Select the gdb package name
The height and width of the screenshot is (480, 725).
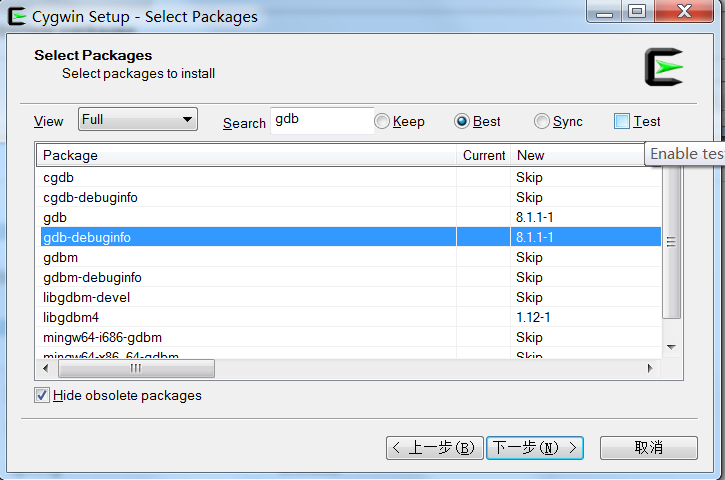click(55, 217)
